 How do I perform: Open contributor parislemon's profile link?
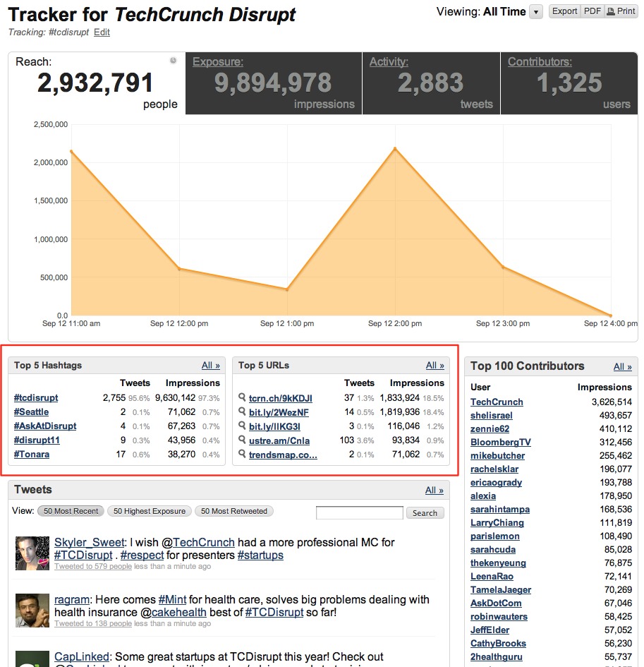coord(494,536)
